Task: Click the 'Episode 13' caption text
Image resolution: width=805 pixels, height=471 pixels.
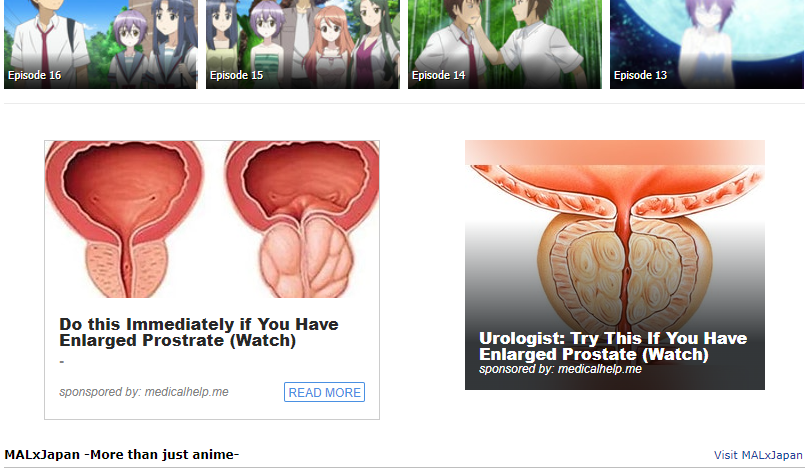Action: [x=640, y=76]
